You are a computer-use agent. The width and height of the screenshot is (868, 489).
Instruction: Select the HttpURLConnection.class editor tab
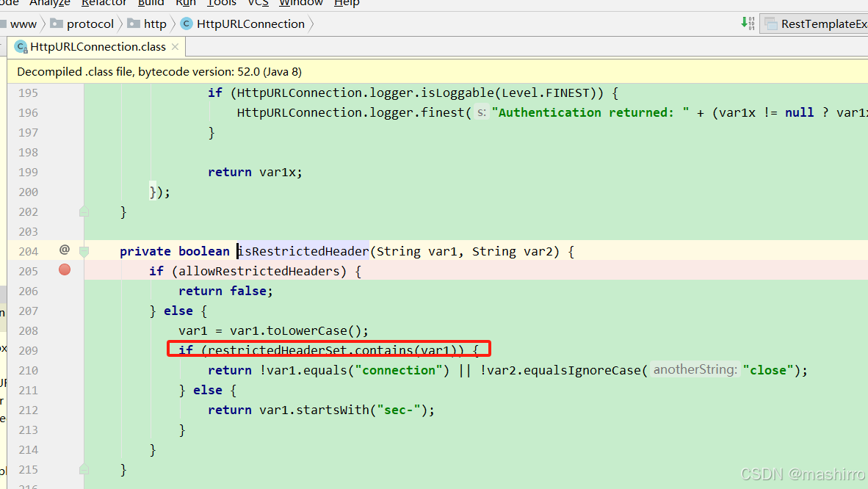tap(98, 47)
